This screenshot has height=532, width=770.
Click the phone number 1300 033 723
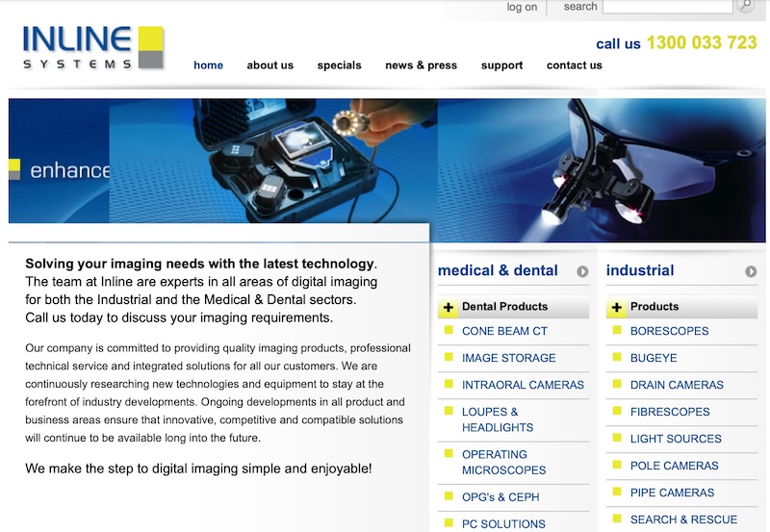point(702,42)
